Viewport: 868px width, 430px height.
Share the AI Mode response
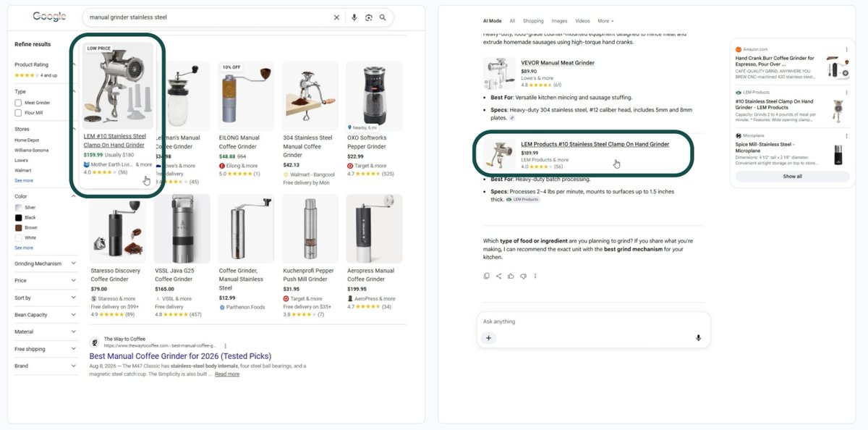tap(498, 276)
